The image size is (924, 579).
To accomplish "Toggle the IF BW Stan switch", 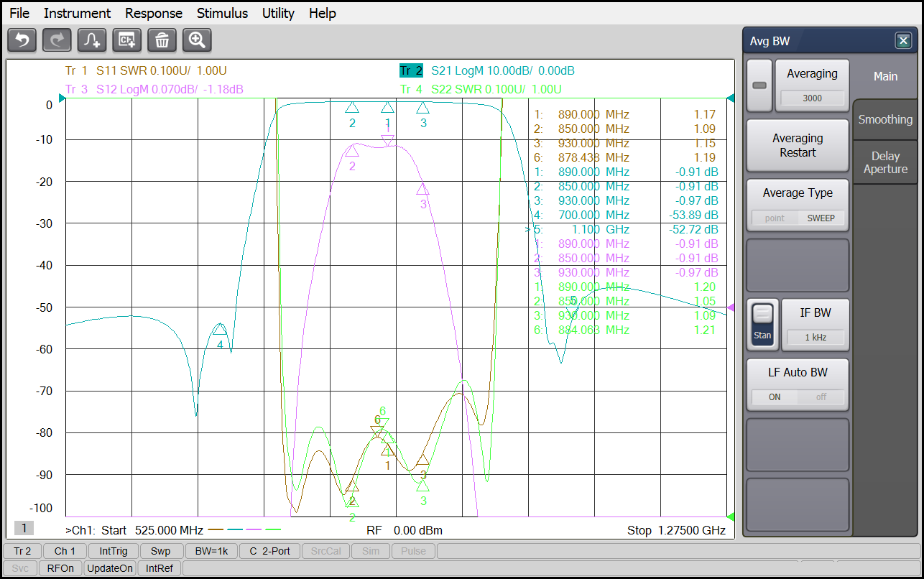I will [762, 325].
